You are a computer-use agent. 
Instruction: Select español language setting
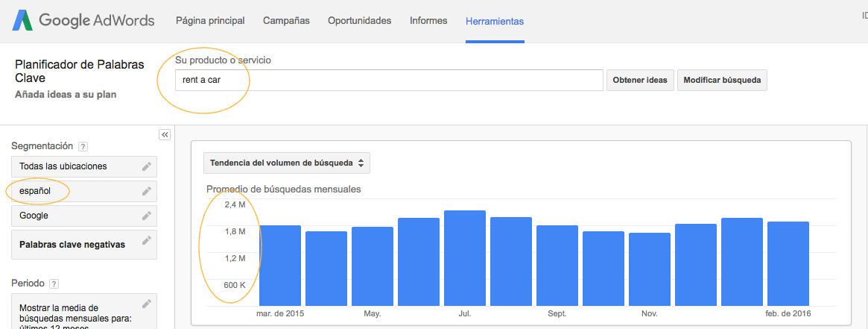point(84,191)
